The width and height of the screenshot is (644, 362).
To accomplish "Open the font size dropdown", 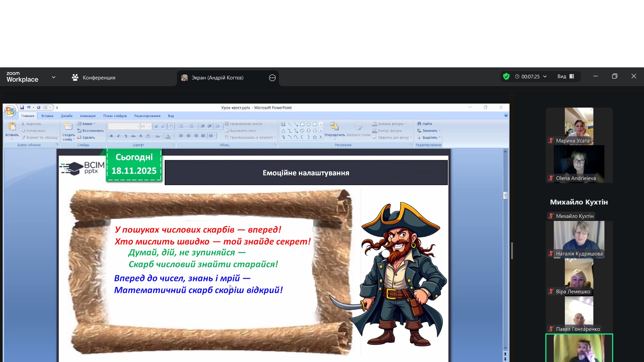I will [x=150, y=126].
